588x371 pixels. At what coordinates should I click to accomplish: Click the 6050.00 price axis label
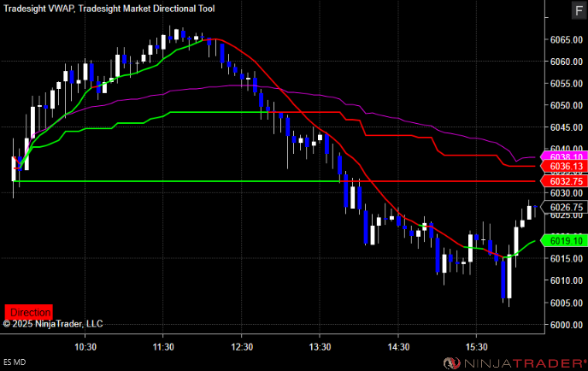tap(567, 105)
